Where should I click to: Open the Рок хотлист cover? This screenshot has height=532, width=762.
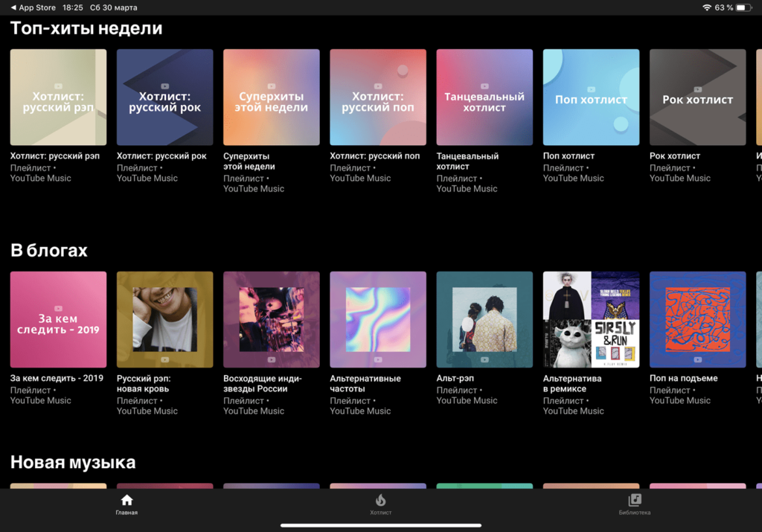click(x=697, y=97)
